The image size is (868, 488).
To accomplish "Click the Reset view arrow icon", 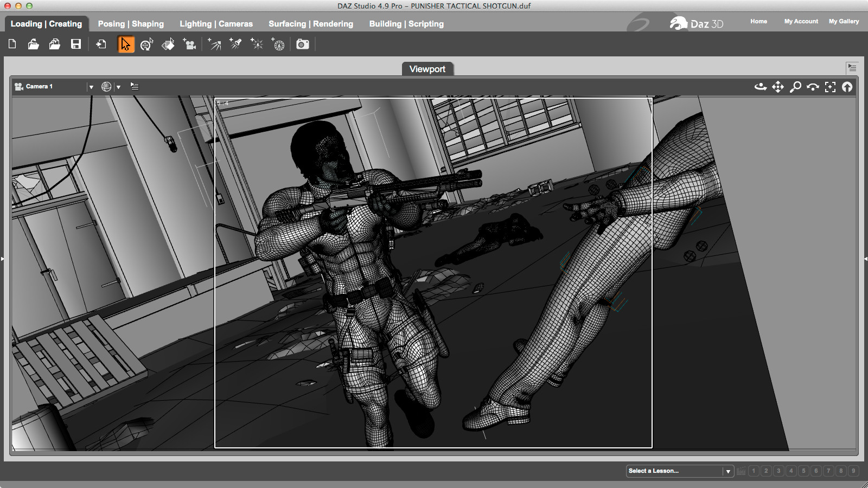I will [847, 87].
